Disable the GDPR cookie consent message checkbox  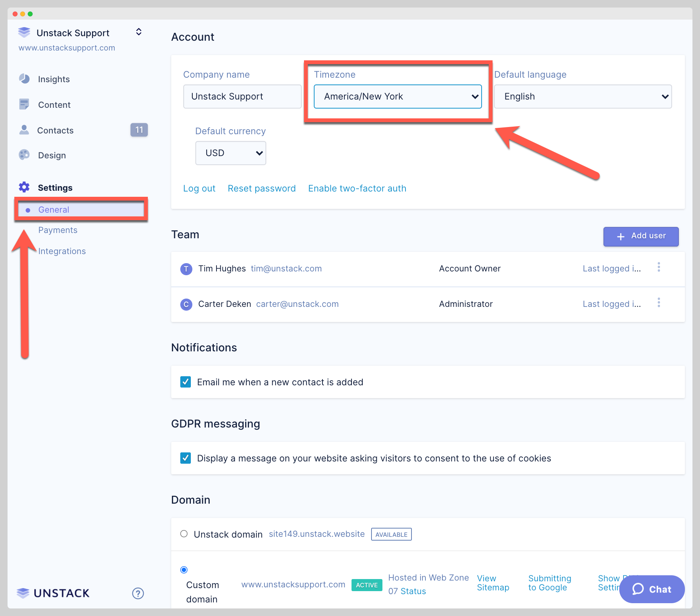click(x=186, y=458)
